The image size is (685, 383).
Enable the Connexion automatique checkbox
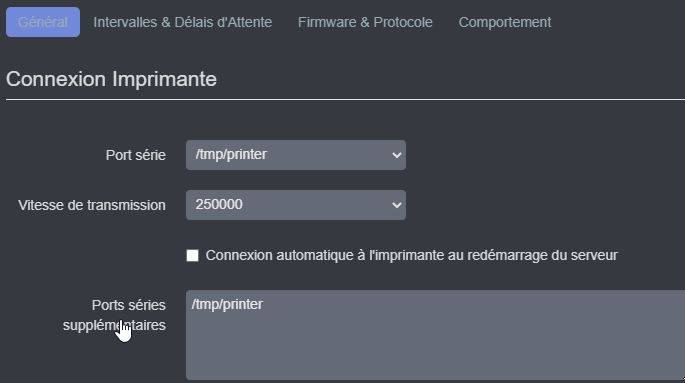click(193, 255)
